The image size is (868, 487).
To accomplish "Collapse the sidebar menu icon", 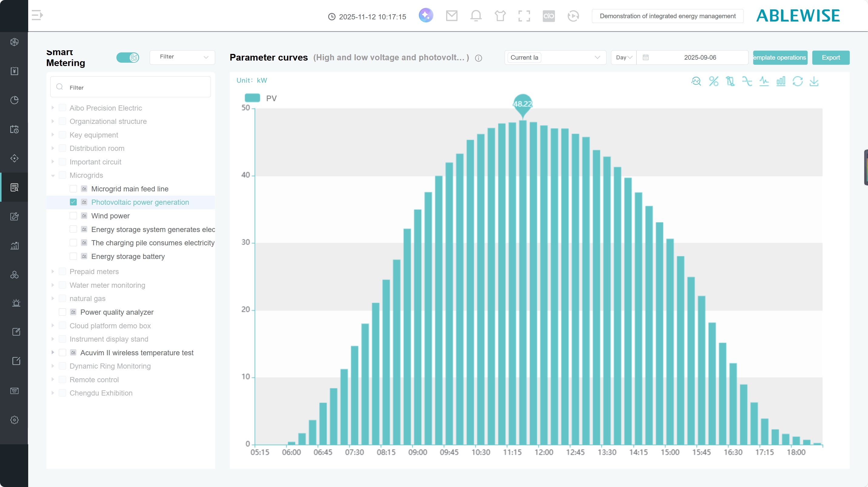I will [x=37, y=15].
